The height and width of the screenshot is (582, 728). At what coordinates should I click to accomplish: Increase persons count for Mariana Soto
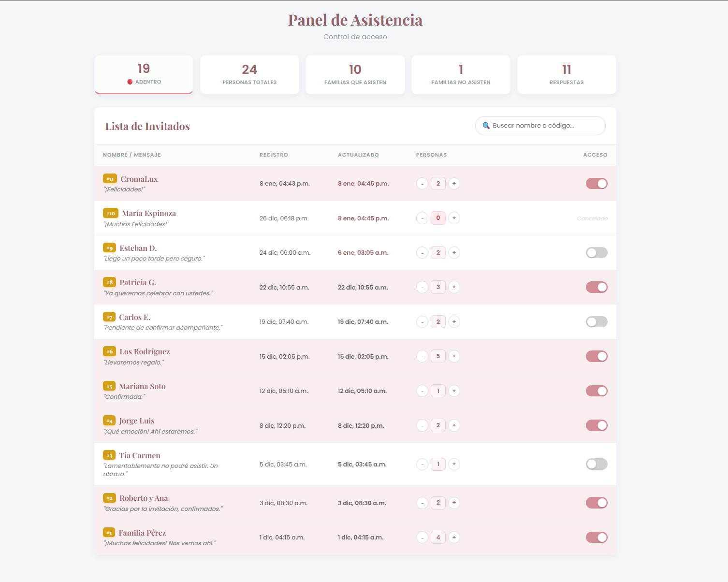pyautogui.click(x=454, y=391)
